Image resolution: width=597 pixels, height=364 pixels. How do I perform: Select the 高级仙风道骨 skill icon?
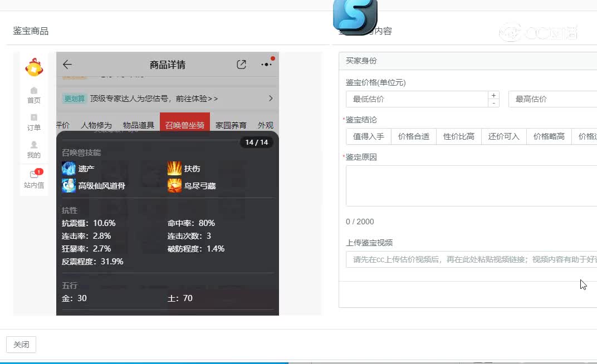point(69,185)
